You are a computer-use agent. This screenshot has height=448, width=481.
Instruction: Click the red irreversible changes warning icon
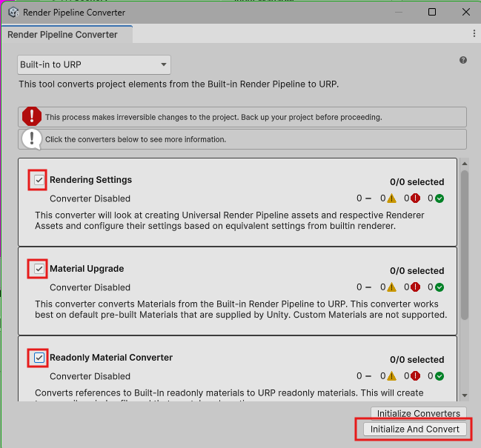pos(32,116)
